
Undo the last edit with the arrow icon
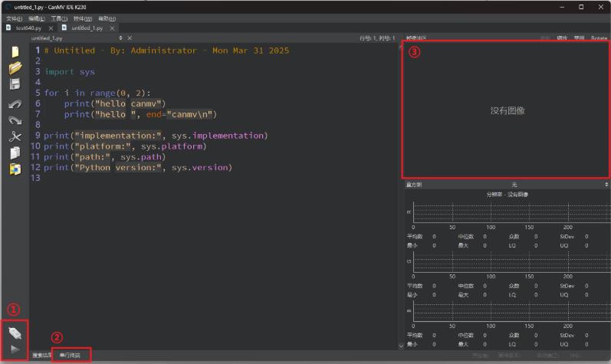(x=15, y=104)
